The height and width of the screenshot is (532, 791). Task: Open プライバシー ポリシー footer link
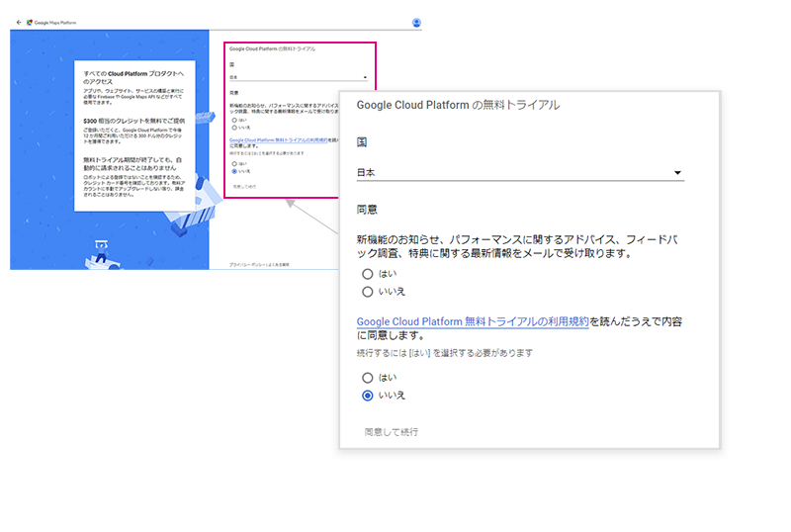click(x=247, y=264)
